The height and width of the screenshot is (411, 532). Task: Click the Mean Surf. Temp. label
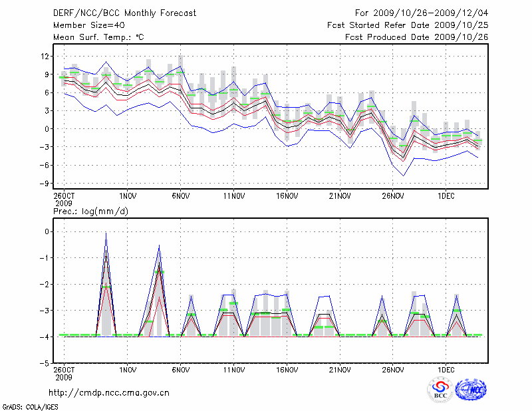98,37
